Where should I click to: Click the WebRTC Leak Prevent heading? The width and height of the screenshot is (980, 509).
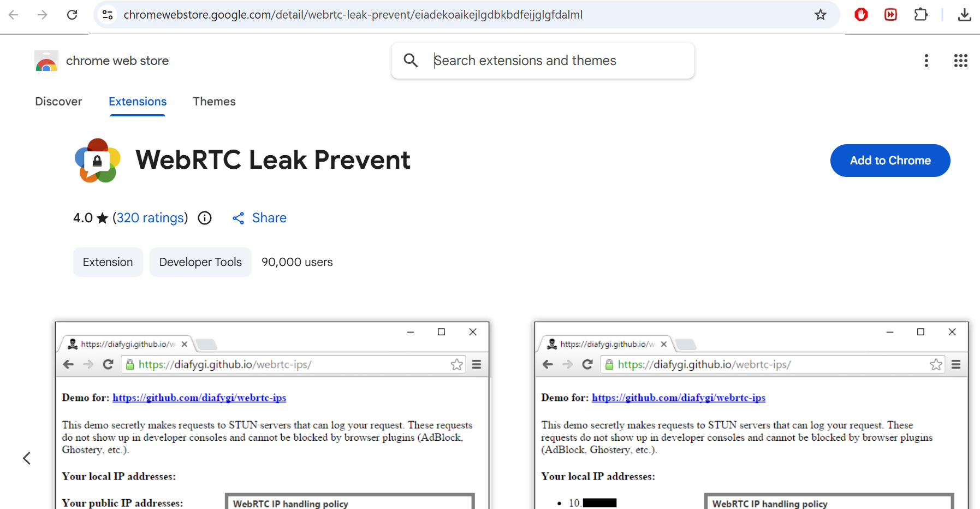coord(273,160)
